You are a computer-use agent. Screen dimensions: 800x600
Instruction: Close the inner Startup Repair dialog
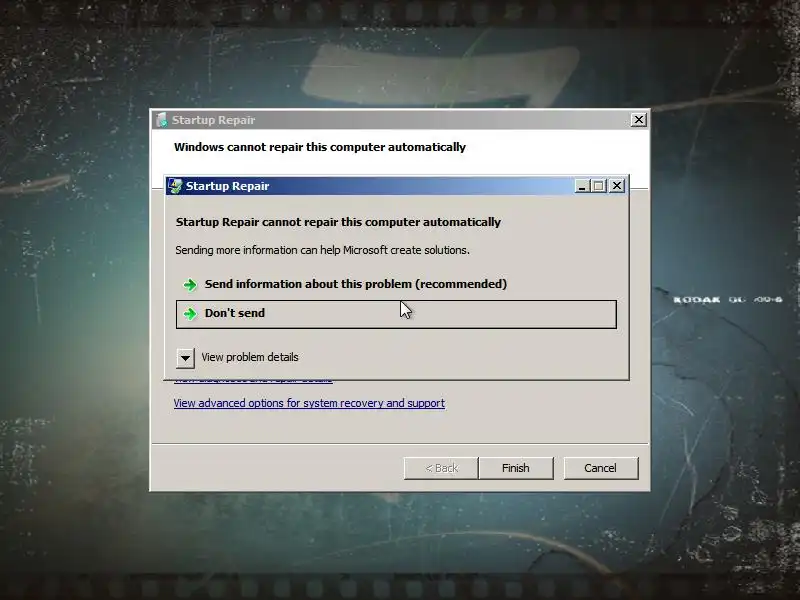[x=617, y=186]
